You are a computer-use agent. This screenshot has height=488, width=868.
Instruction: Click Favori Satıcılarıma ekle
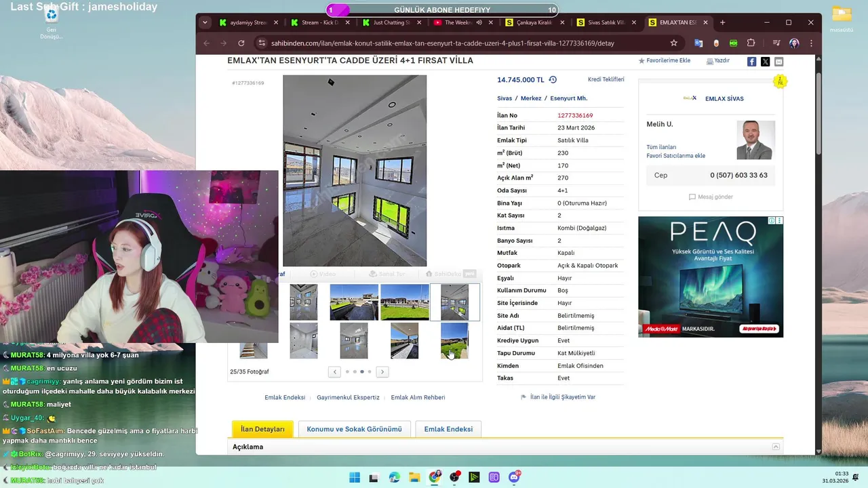pos(675,156)
